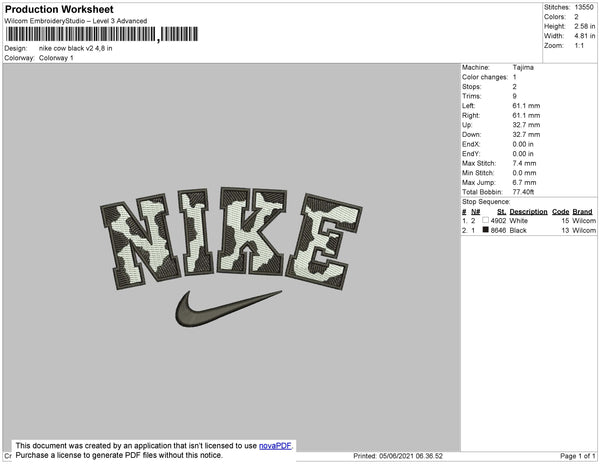
Task: Click "Wilcom" brand in the White row
Action: [x=584, y=221]
